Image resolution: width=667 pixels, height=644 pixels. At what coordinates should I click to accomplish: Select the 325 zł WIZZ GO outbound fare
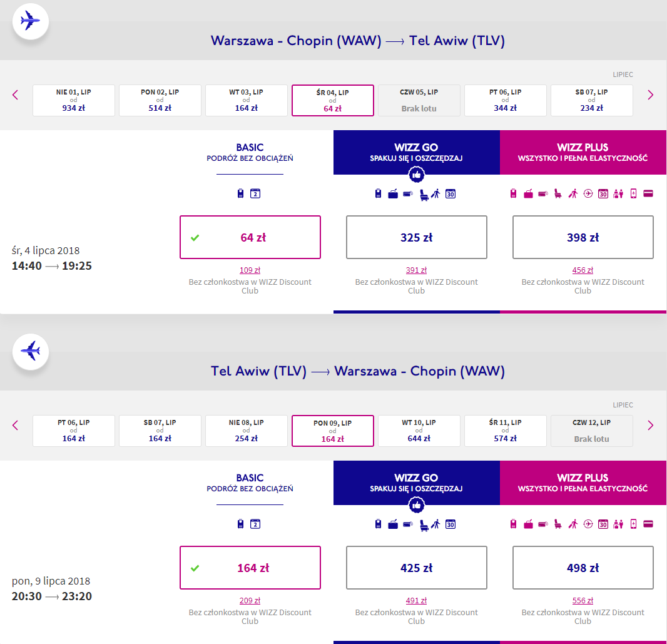point(417,237)
